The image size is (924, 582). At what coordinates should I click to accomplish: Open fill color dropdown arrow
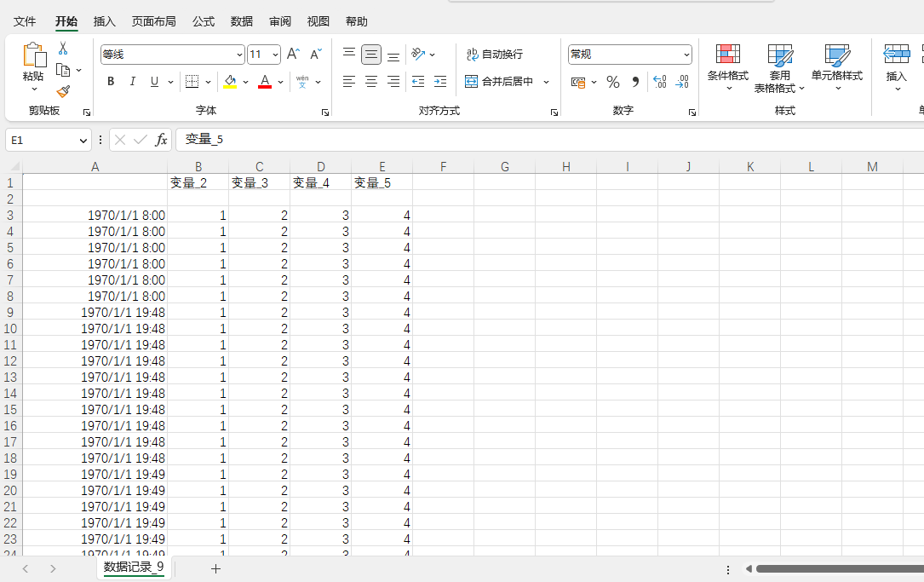(246, 82)
